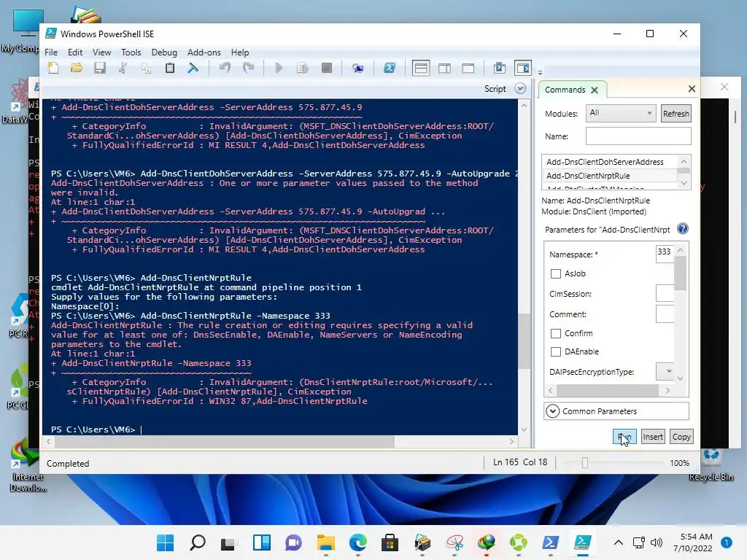Open the Edit menu
Viewport: 747px width, 560px height.
click(x=75, y=52)
